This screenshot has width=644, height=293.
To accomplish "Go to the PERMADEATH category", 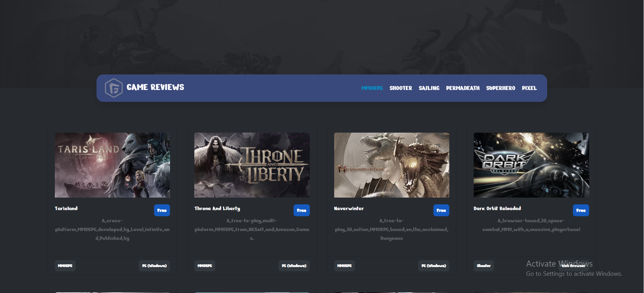I will pyautogui.click(x=463, y=88).
